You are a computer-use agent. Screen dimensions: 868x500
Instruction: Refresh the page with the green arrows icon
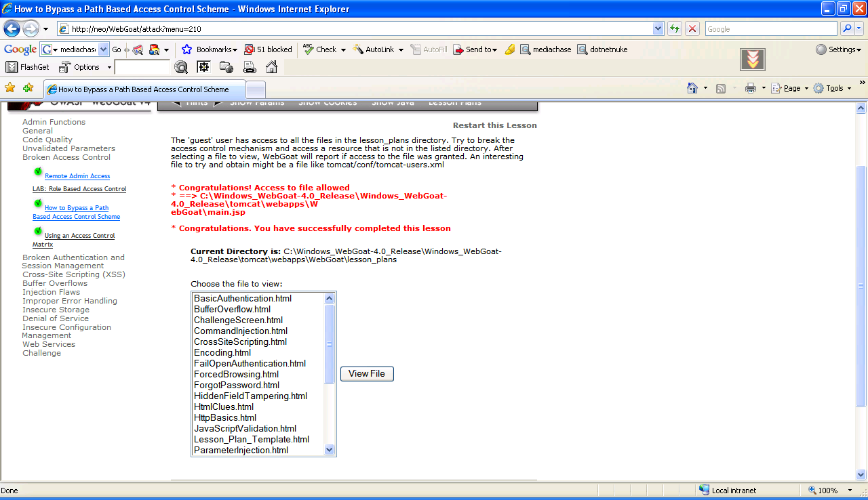click(x=675, y=29)
